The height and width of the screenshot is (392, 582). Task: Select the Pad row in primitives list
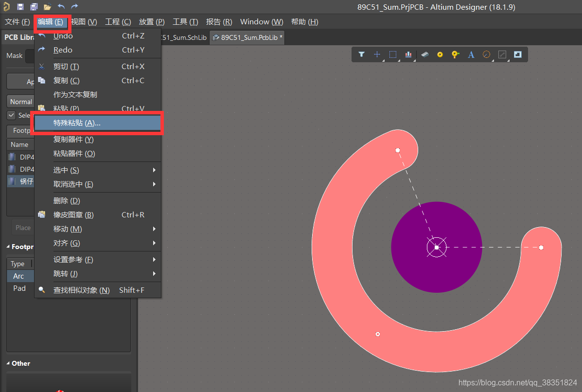click(19, 288)
